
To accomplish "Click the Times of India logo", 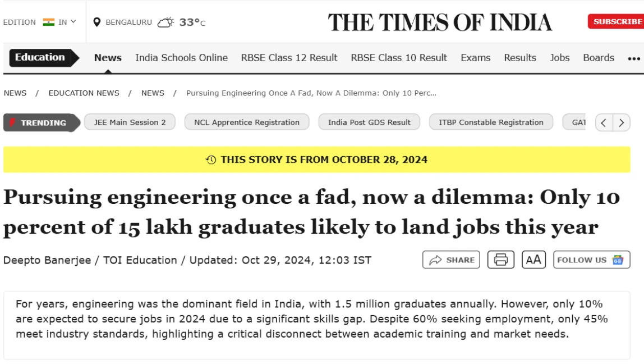I will point(440,22).
